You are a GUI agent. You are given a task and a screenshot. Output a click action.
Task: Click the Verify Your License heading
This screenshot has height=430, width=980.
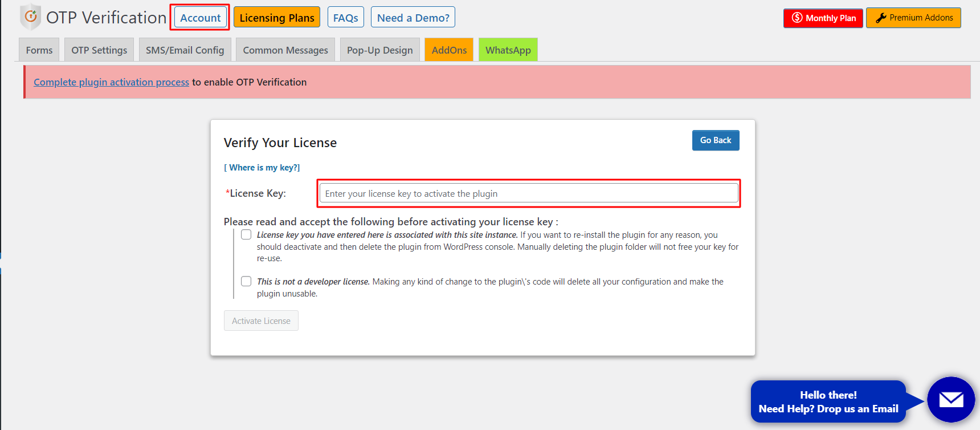point(280,143)
